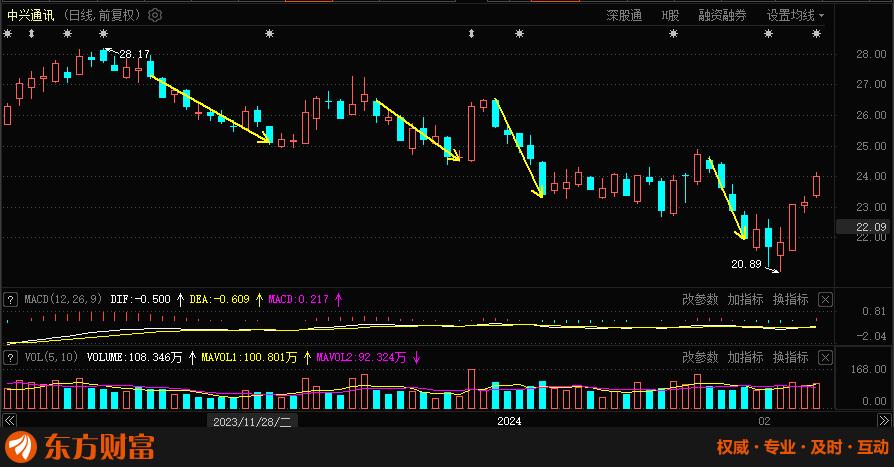Click the first info star marker at top left
This screenshot has height=467, width=894.
point(7,34)
